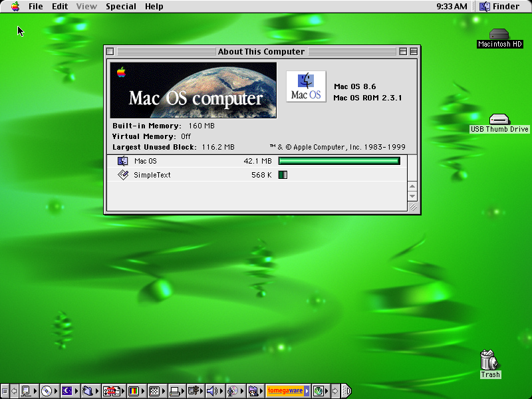Click the "Virtual Memory: Off" line

click(152, 136)
